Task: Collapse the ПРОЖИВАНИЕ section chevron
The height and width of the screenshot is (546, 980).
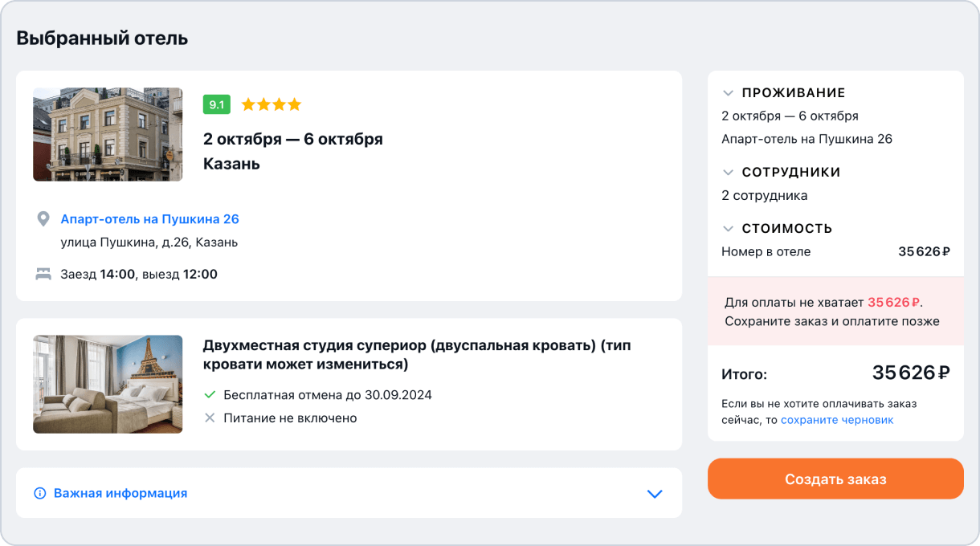Action: [729, 93]
